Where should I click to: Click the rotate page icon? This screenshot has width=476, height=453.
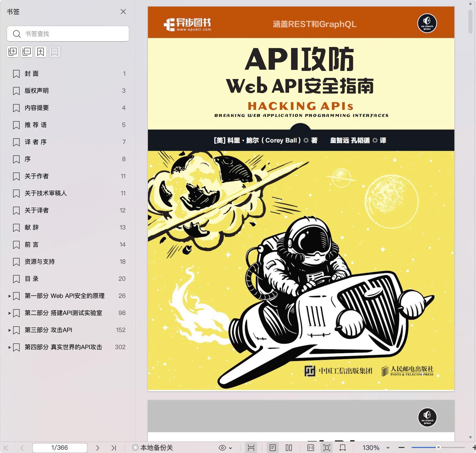343,448
